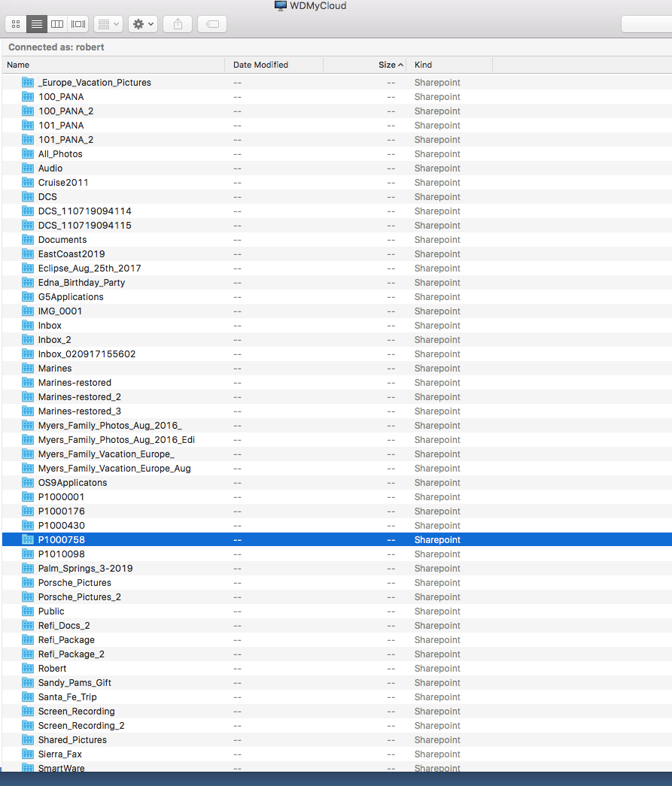This screenshot has width=672, height=786.
Task: Select the Marines share icon
Action: pos(28,368)
